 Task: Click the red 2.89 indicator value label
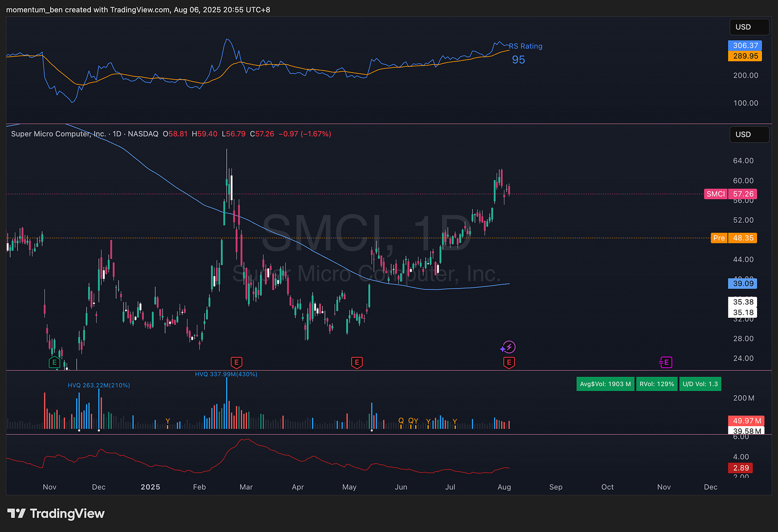[x=741, y=468]
